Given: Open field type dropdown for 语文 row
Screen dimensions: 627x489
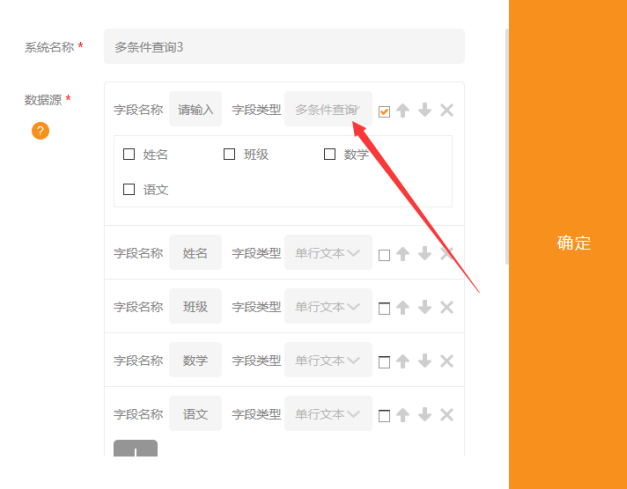Looking at the screenshot, I should [x=328, y=414].
